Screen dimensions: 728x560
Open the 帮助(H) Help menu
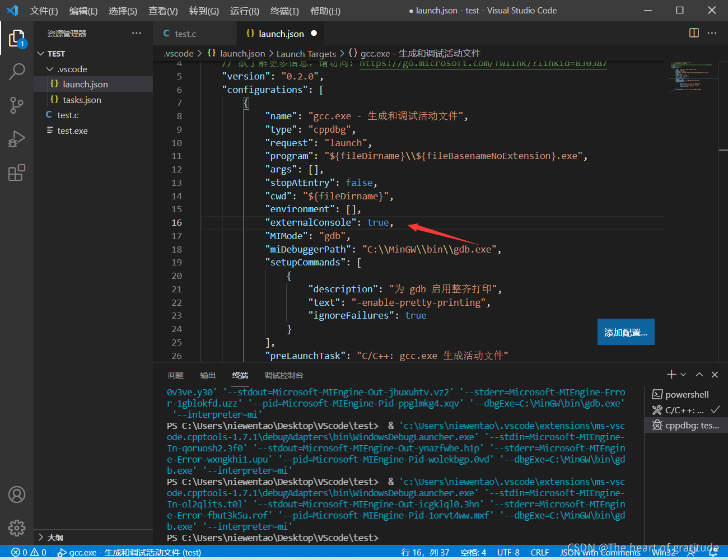point(325,11)
